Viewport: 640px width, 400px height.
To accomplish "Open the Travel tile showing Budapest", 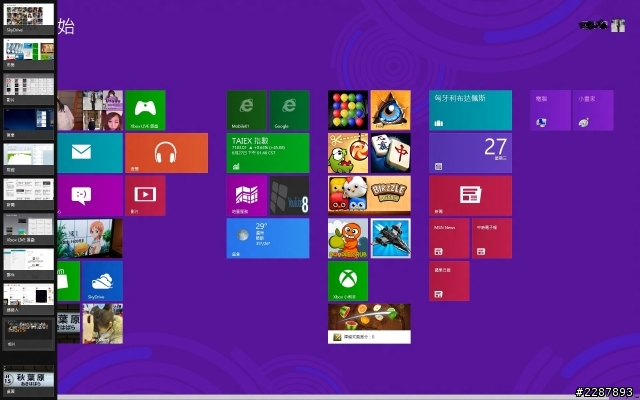I will click(x=470, y=110).
